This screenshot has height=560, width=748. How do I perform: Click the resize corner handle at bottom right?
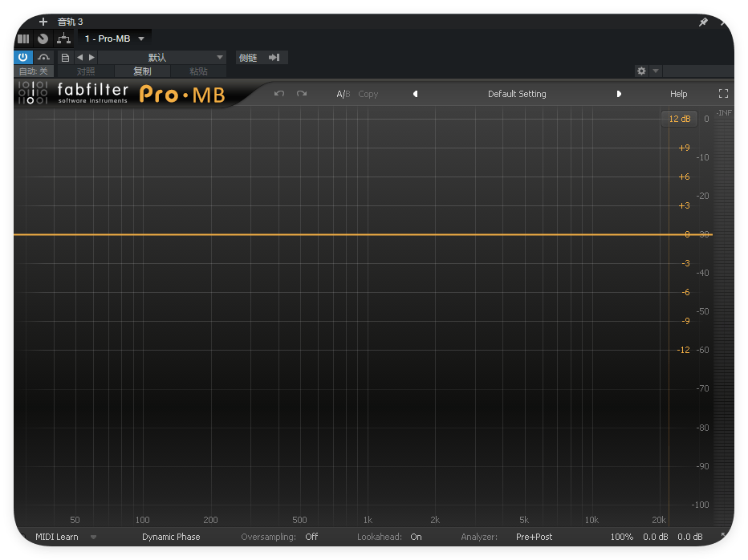point(725,536)
